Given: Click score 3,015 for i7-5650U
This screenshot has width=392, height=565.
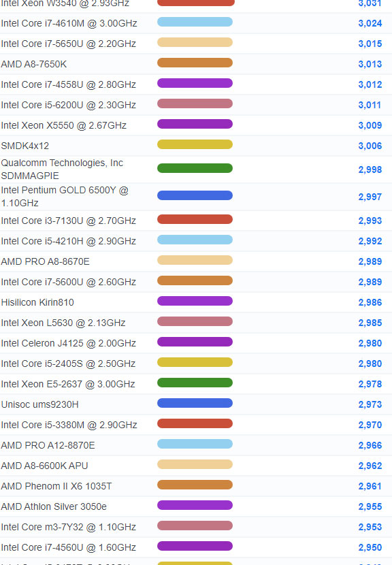Looking at the screenshot, I should click(370, 44).
